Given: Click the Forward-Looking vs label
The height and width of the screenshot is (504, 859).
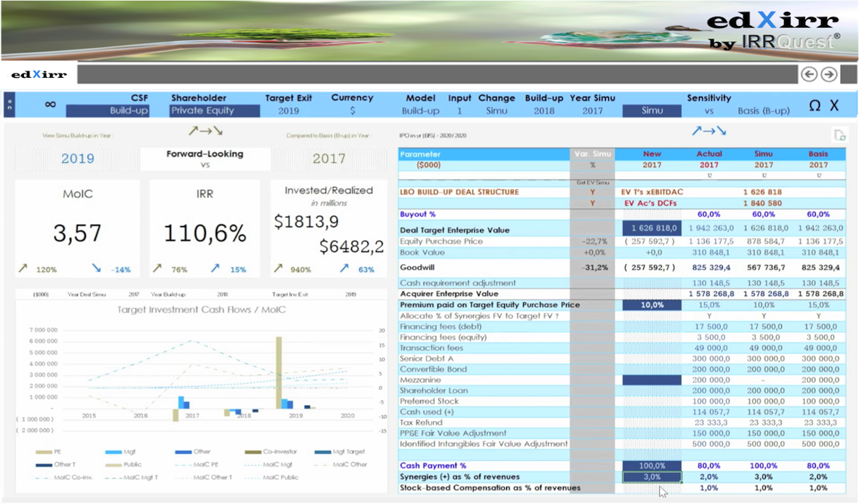Looking at the screenshot, I should click(205, 159).
